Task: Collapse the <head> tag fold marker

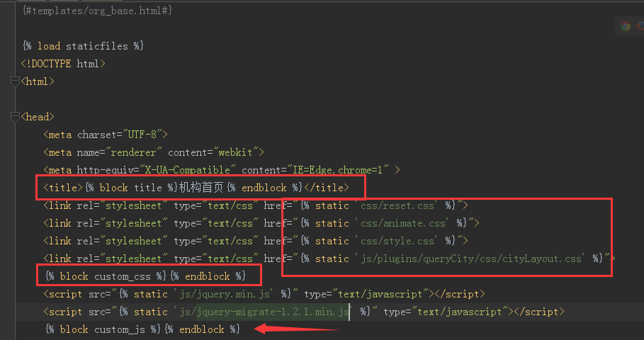Action: tap(15, 117)
